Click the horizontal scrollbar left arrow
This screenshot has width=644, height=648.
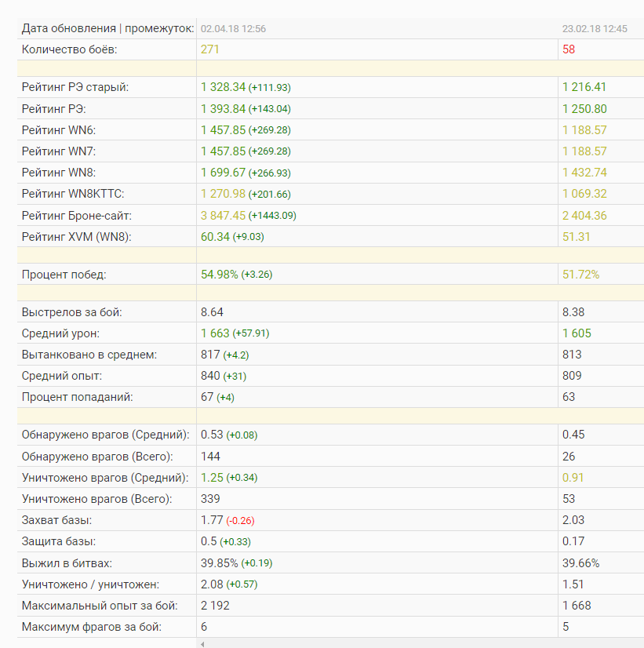pyautogui.click(x=203, y=644)
